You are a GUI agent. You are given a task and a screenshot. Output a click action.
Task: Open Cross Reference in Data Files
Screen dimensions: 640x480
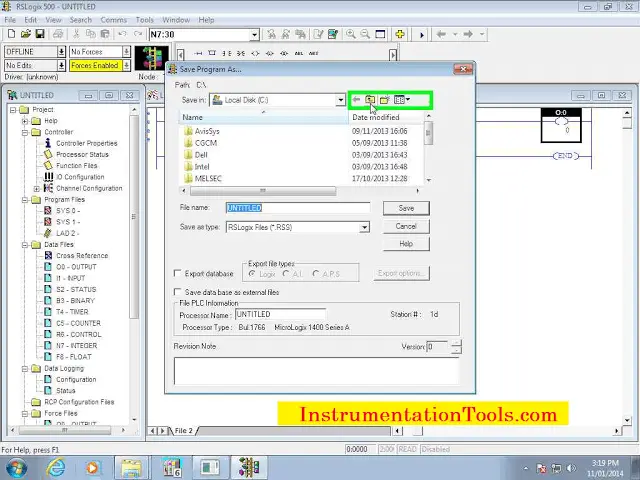tap(82, 256)
